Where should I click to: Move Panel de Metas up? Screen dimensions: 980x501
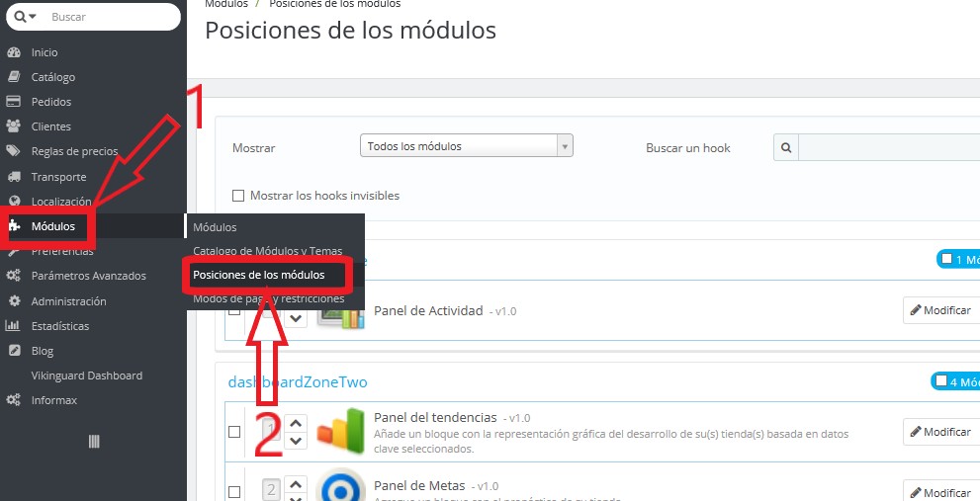[x=296, y=484]
